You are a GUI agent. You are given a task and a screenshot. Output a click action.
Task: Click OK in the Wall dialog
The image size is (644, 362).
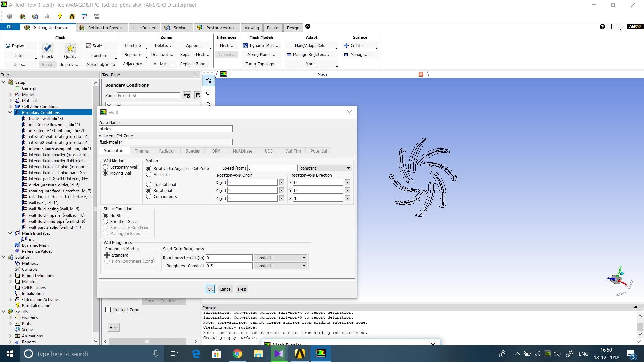point(210,289)
